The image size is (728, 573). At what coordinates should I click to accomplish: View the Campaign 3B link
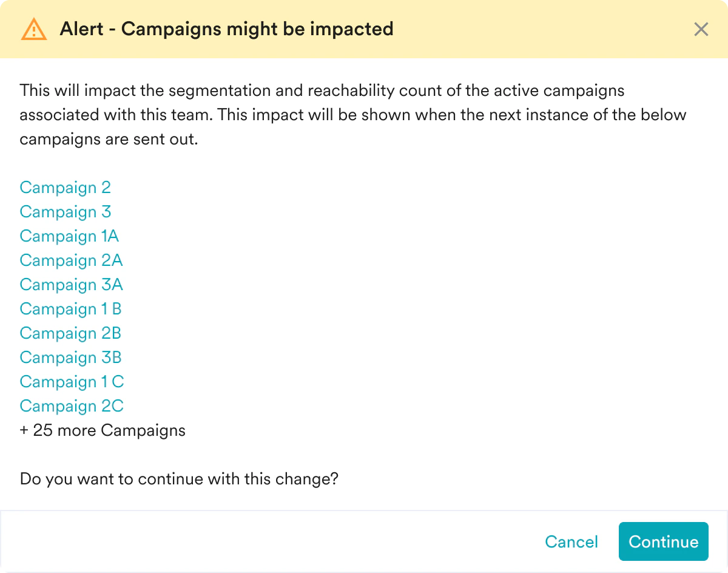click(70, 358)
